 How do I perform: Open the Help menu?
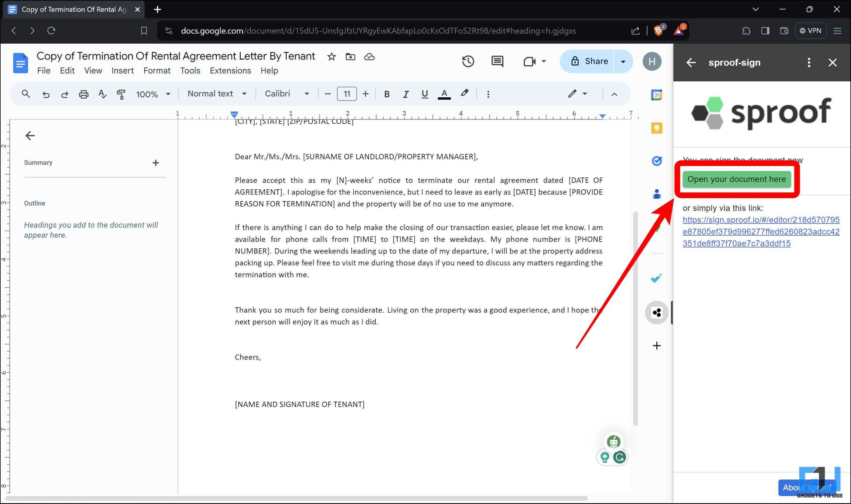click(269, 71)
